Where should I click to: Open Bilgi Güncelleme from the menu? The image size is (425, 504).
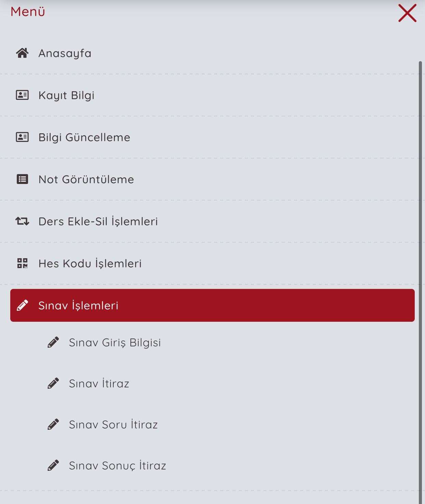pyautogui.click(x=84, y=137)
